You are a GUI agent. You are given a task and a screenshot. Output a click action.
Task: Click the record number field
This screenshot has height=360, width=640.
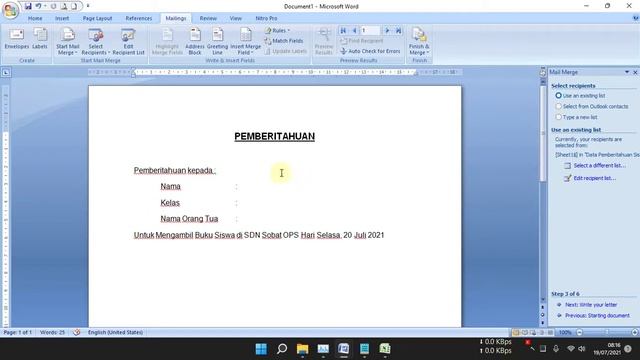tap(370, 31)
